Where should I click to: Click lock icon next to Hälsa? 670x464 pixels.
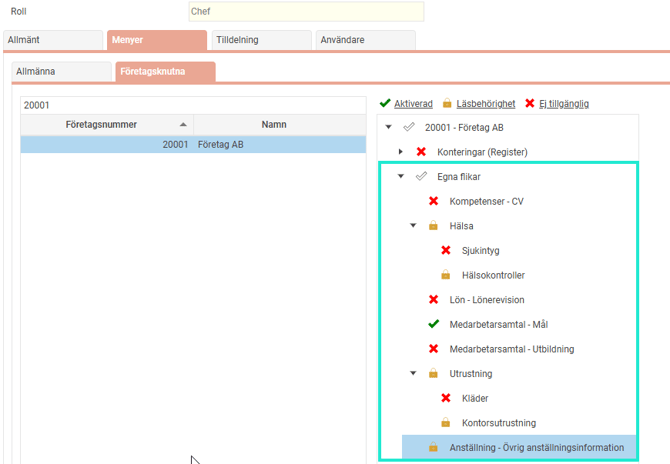434,226
